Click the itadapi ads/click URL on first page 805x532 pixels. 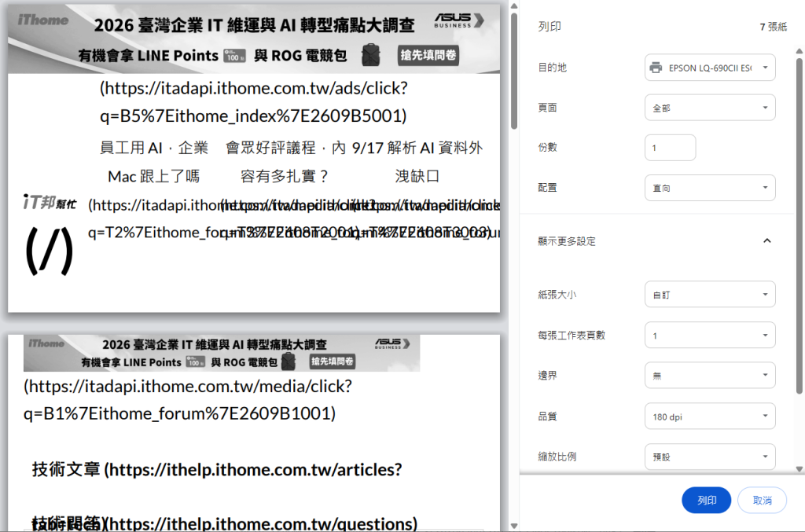pos(254,102)
